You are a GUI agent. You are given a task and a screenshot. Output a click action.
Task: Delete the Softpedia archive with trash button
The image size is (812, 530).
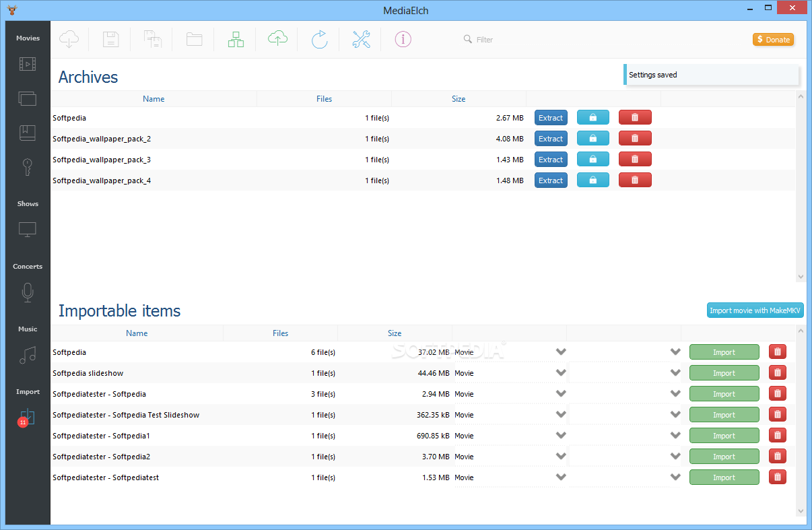click(x=635, y=118)
